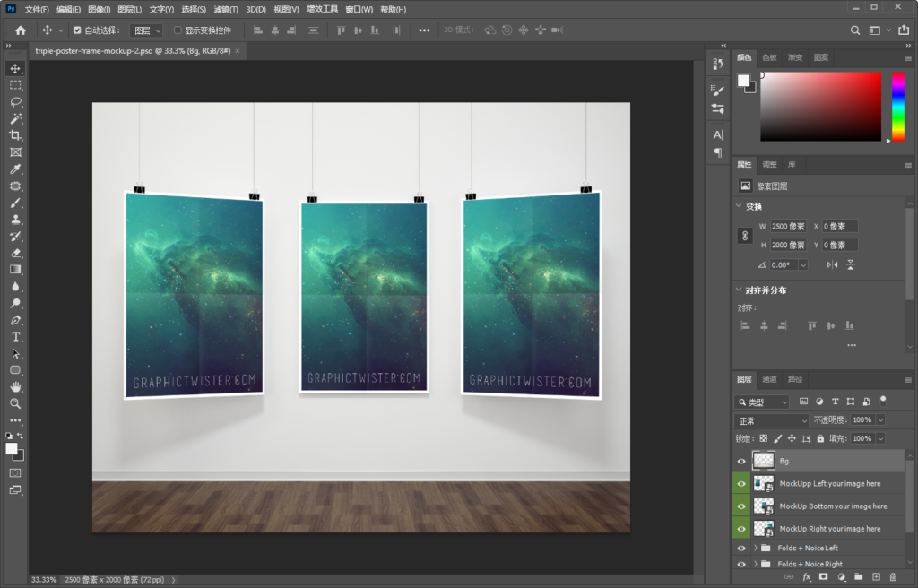Open the blend mode 正常 dropdown
The height and width of the screenshot is (588, 918).
tap(772, 420)
